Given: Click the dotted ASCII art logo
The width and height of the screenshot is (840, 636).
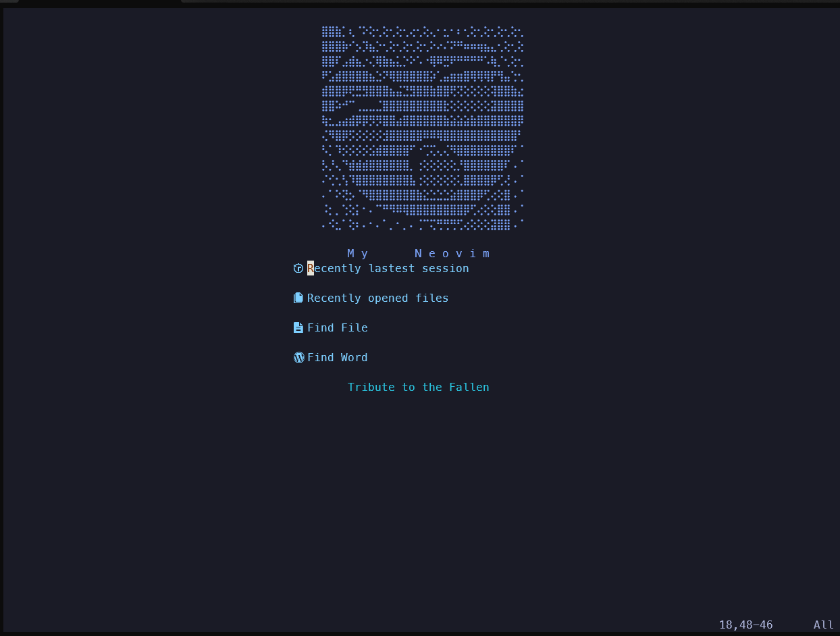Looking at the screenshot, I should (x=423, y=128).
